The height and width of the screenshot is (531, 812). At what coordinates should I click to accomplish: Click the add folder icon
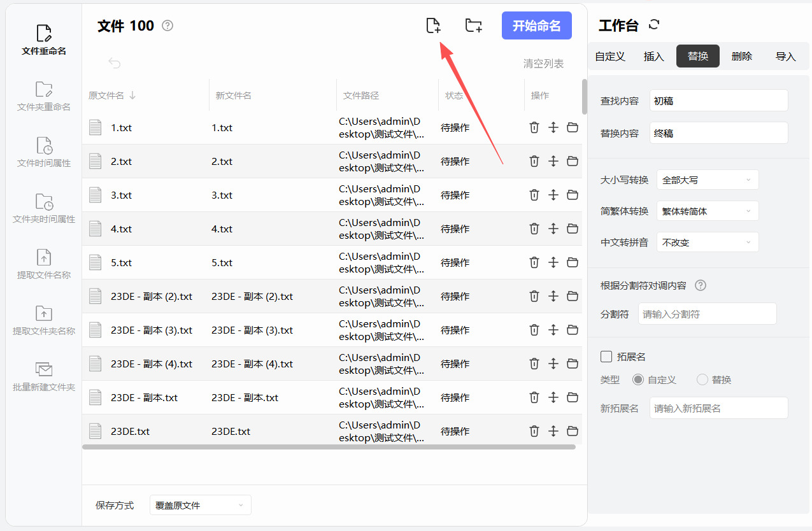(473, 26)
